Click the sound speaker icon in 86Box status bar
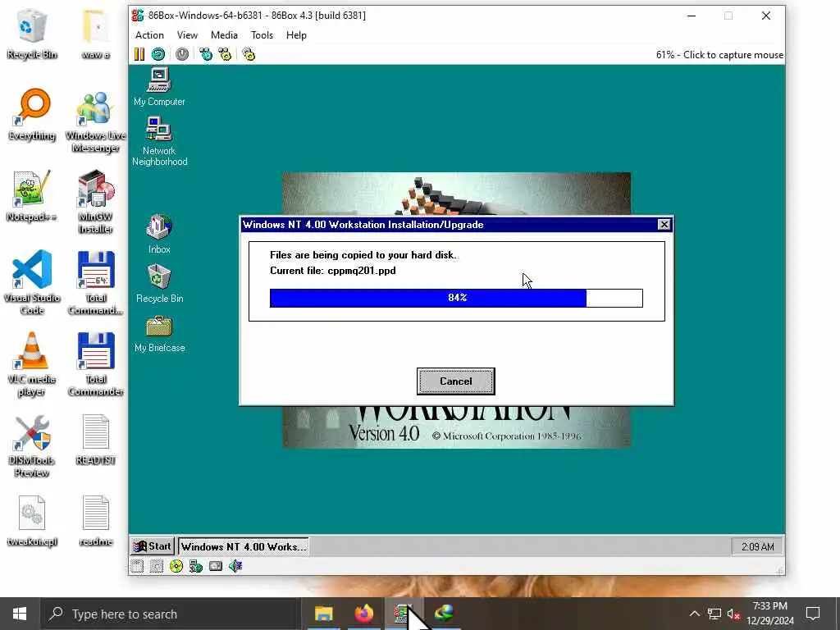The width and height of the screenshot is (840, 630). tap(235, 566)
